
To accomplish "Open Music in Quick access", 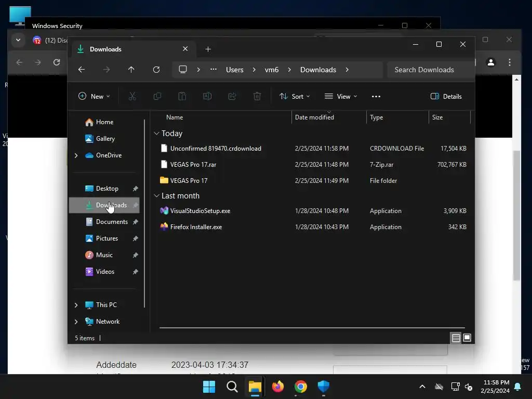I will (104, 255).
